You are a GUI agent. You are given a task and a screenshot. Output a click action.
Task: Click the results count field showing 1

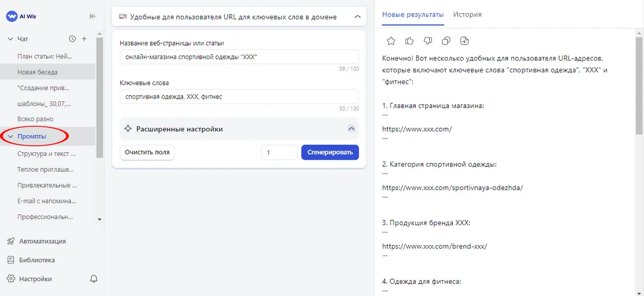coord(279,152)
